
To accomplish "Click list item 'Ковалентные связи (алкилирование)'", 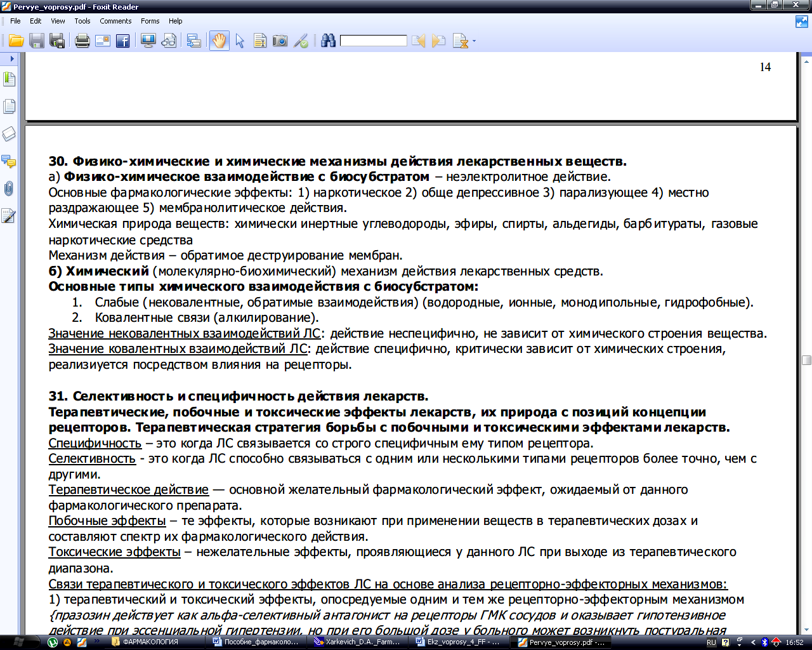I will (x=207, y=318).
